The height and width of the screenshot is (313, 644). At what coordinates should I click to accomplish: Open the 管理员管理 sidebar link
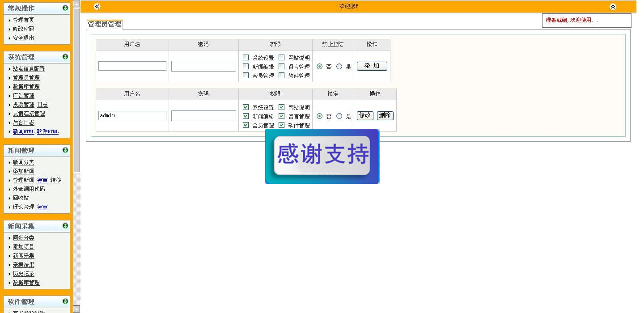[26, 78]
